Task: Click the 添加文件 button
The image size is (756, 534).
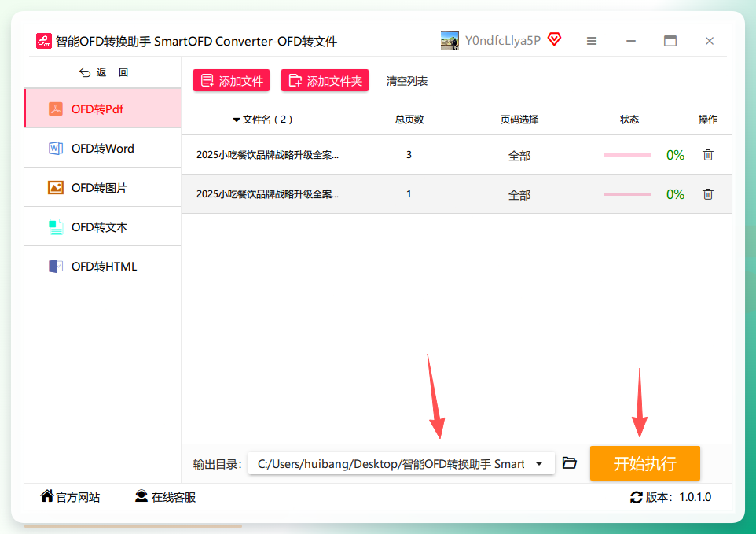Action: [231, 80]
